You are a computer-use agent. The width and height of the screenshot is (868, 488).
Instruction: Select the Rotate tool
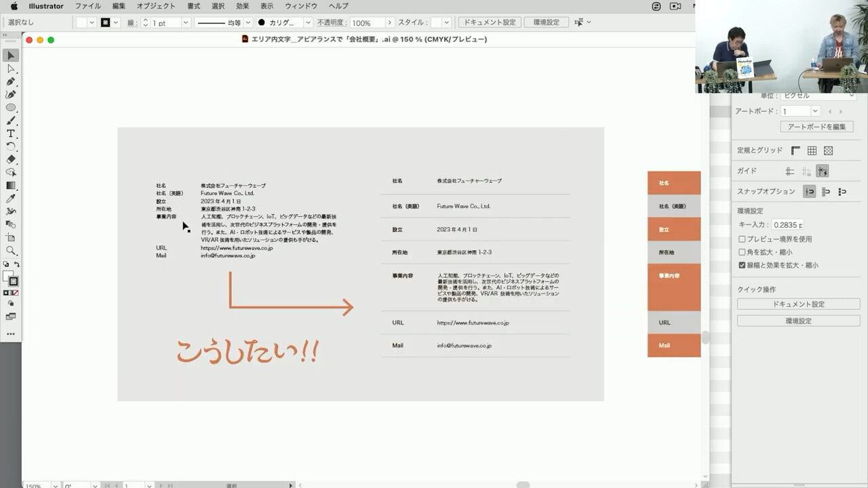[x=11, y=146]
